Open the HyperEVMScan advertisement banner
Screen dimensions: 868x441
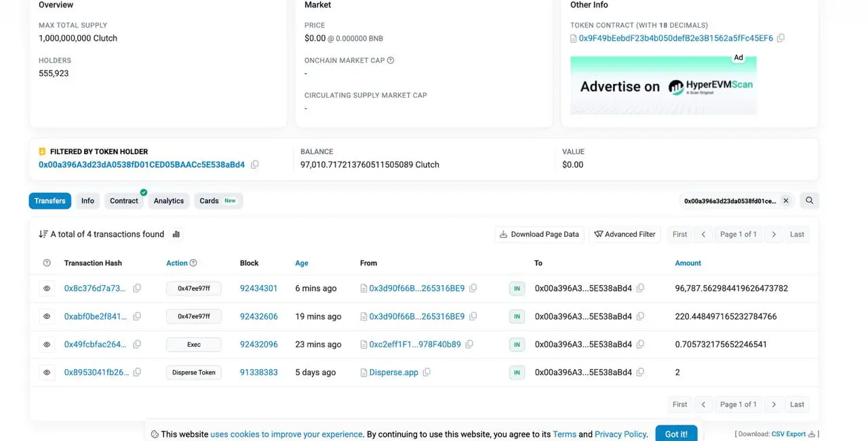point(663,85)
